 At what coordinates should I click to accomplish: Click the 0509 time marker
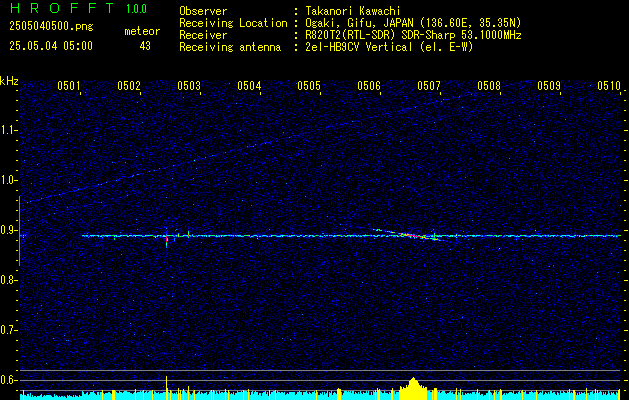click(549, 86)
